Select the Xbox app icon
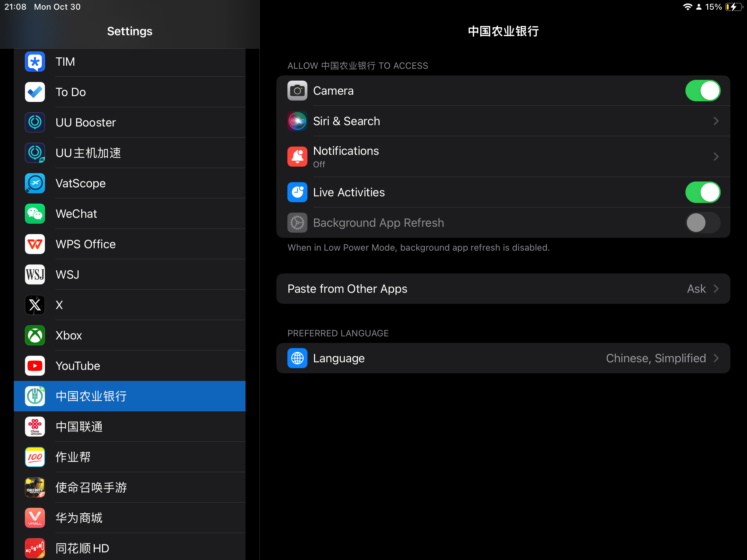Image resolution: width=747 pixels, height=560 pixels. pos(35,335)
